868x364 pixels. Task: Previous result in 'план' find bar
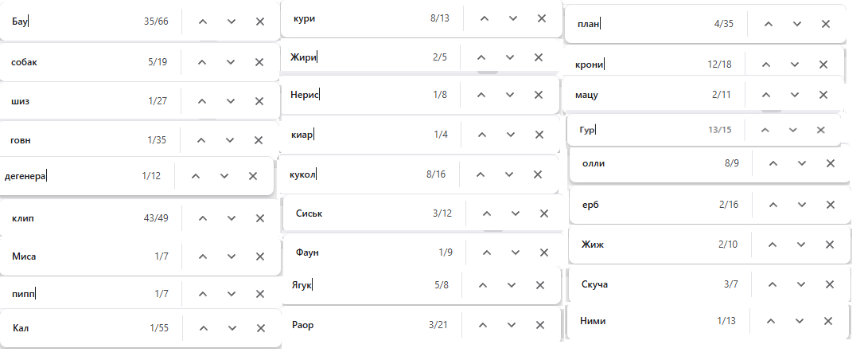[x=769, y=24]
